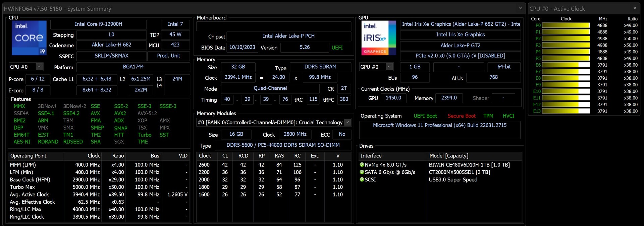Click the module clock 2800 MHz field
Screen dimensions: 644x226
point(295,134)
